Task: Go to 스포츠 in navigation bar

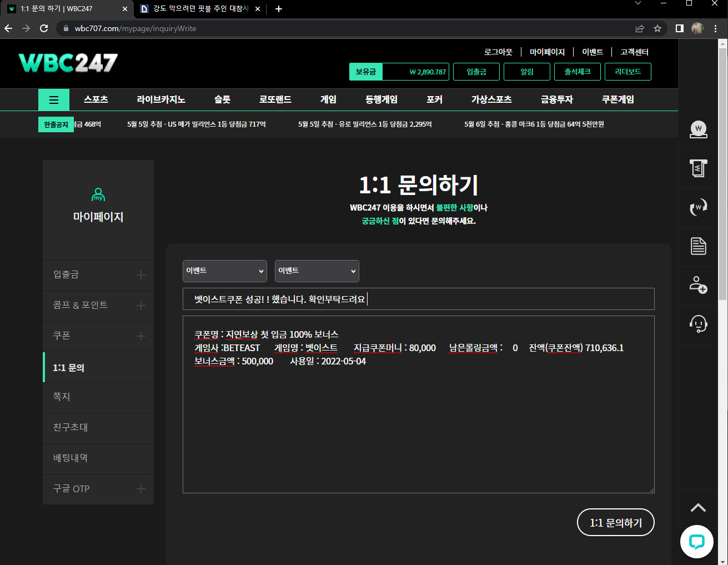Action: click(96, 99)
